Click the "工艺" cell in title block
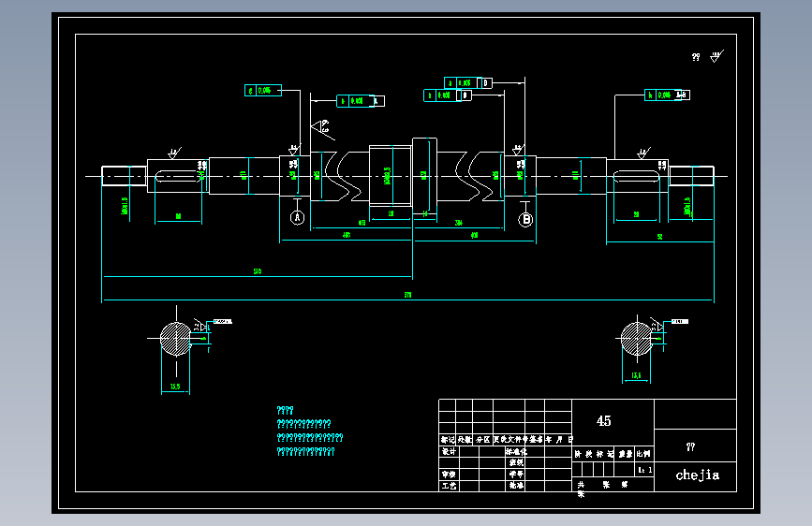Screen dimensions: 812x526 (449, 486)
